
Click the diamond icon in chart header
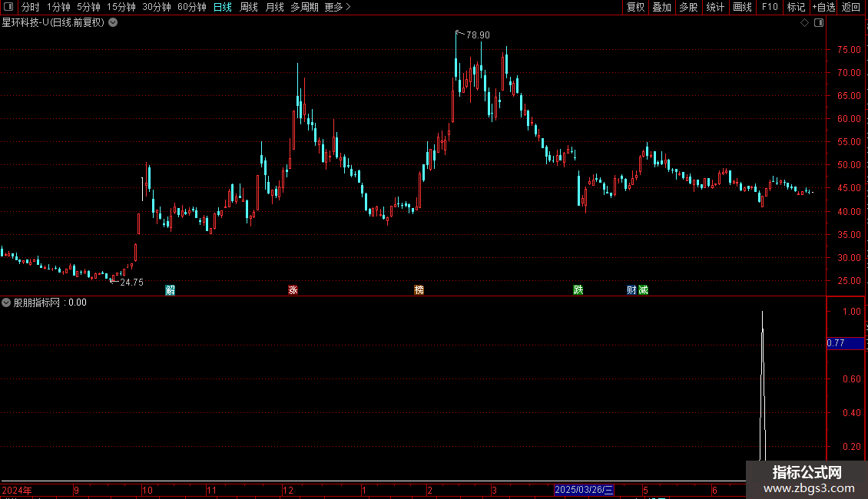pos(804,23)
